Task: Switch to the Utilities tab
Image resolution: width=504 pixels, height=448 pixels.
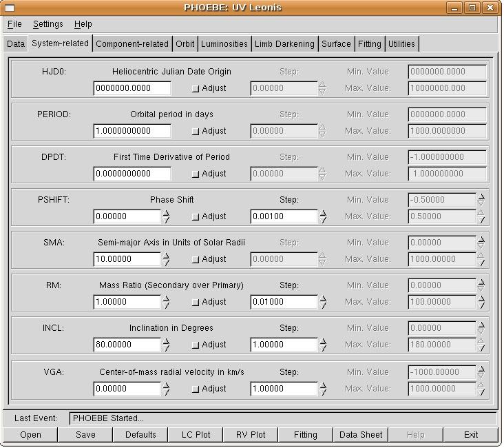Action: pos(401,44)
